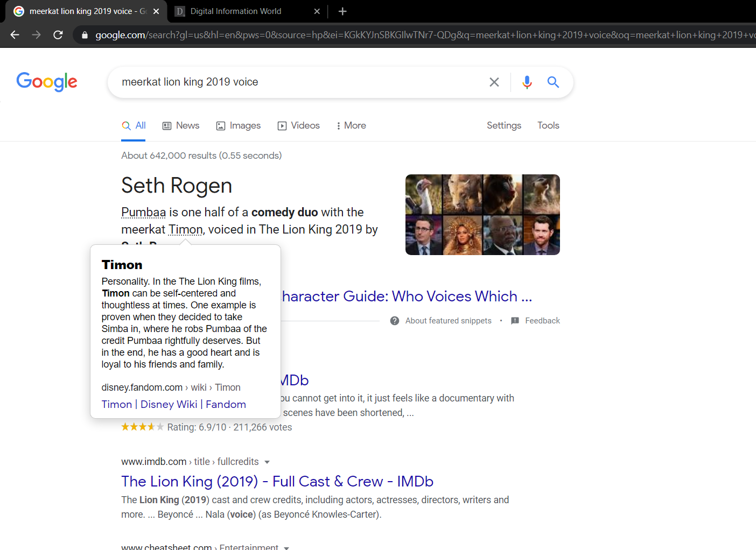The image size is (756, 550).
Task: Expand the More search options menu
Action: click(x=352, y=125)
